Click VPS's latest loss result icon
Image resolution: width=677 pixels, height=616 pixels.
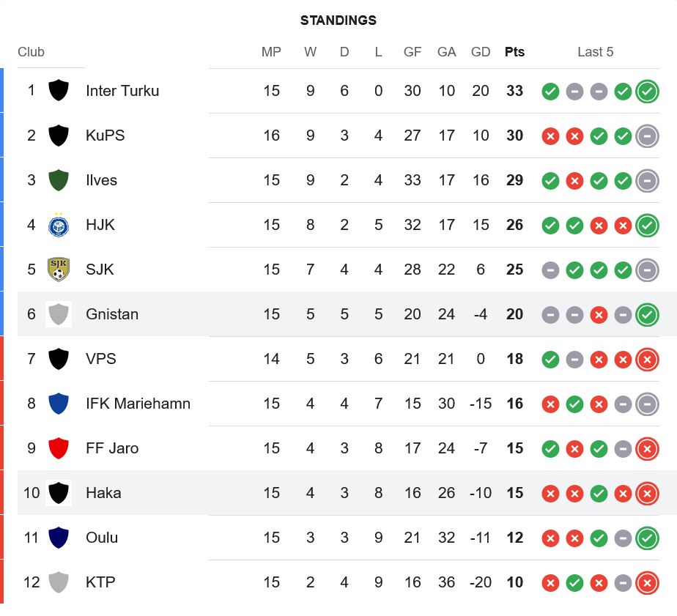(x=647, y=359)
